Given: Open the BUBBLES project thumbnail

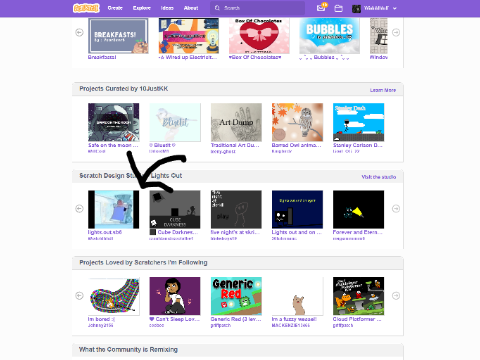Looking at the screenshot, I should 329,36.
